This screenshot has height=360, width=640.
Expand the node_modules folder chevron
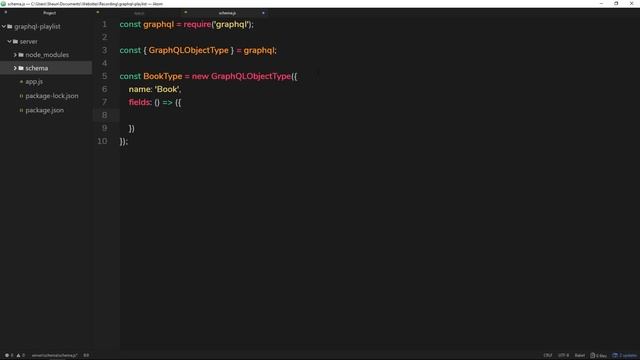pos(15,55)
